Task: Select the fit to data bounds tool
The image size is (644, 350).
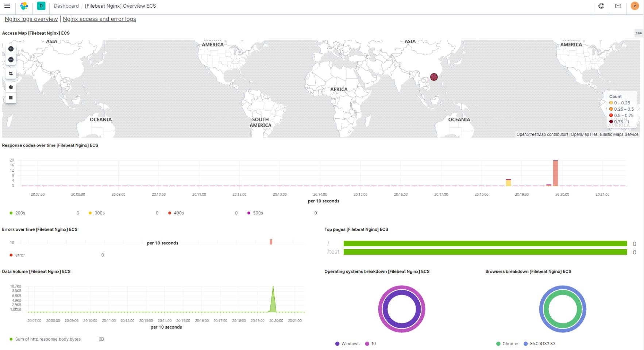Action: click(x=11, y=73)
